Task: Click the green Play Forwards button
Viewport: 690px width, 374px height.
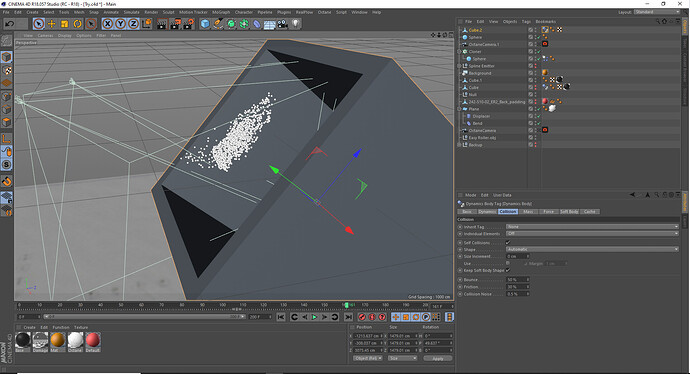Action: pyautogui.click(x=314, y=317)
